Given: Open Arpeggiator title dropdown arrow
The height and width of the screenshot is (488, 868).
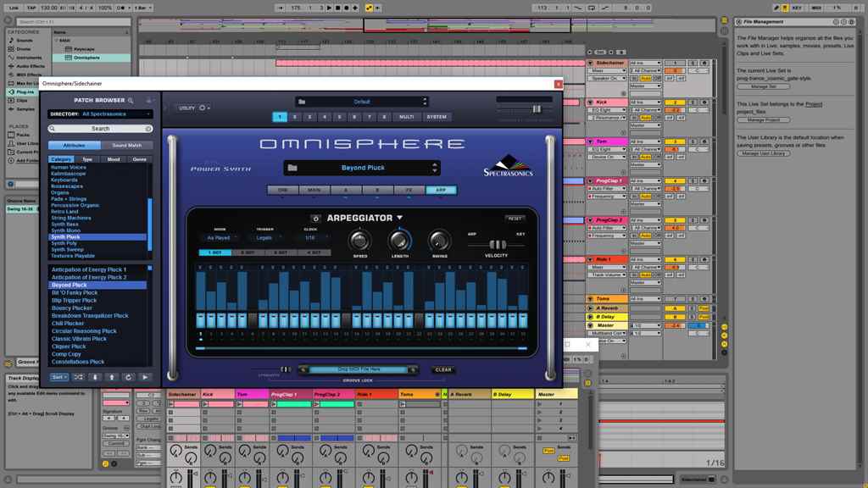Looking at the screenshot, I should [x=400, y=218].
